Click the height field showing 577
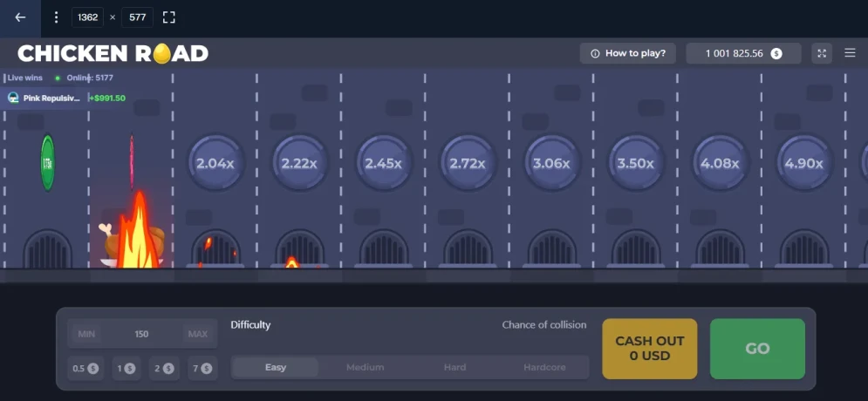 click(x=137, y=17)
